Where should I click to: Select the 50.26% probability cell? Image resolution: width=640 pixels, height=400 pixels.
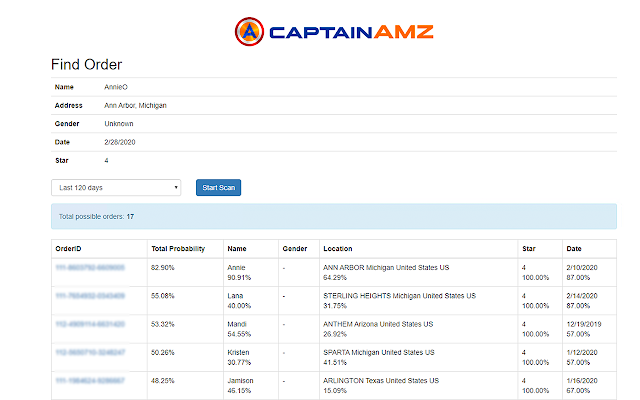(185, 357)
